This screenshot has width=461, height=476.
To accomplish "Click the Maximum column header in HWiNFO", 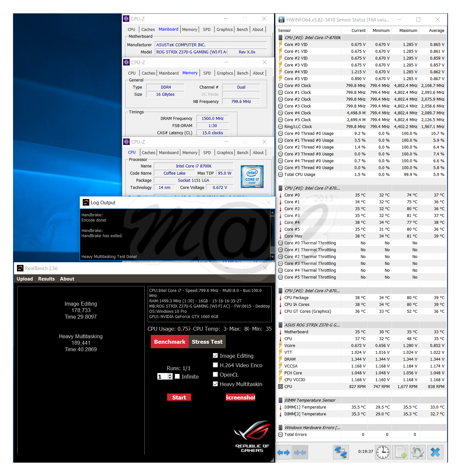I will (x=406, y=30).
